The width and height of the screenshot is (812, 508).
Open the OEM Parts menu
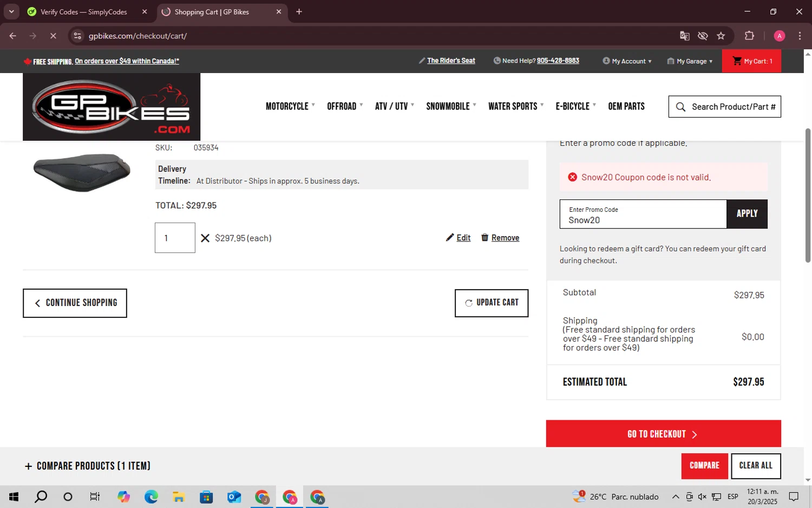pos(626,106)
